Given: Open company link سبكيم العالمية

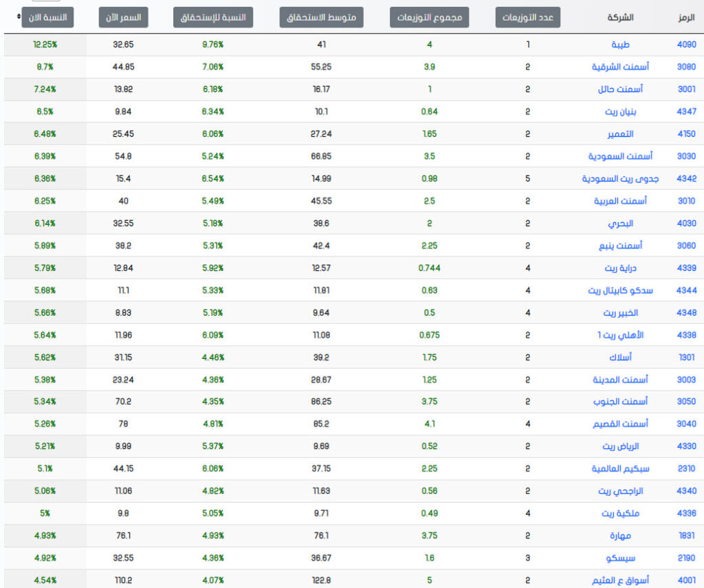Looking at the screenshot, I should click(x=621, y=469).
